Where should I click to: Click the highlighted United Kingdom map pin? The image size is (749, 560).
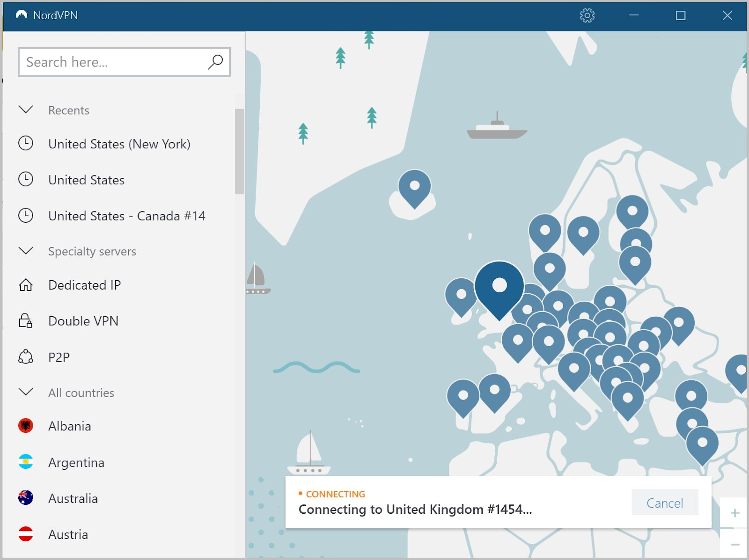(x=499, y=284)
